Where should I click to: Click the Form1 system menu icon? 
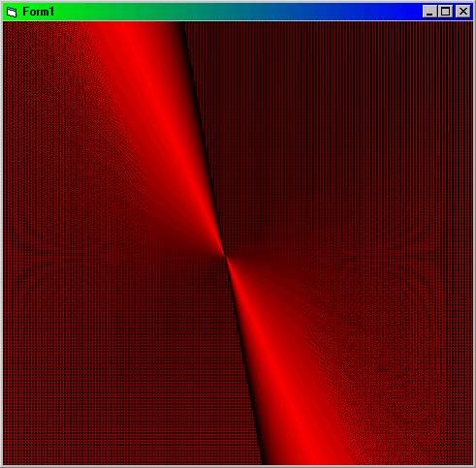click(12, 12)
